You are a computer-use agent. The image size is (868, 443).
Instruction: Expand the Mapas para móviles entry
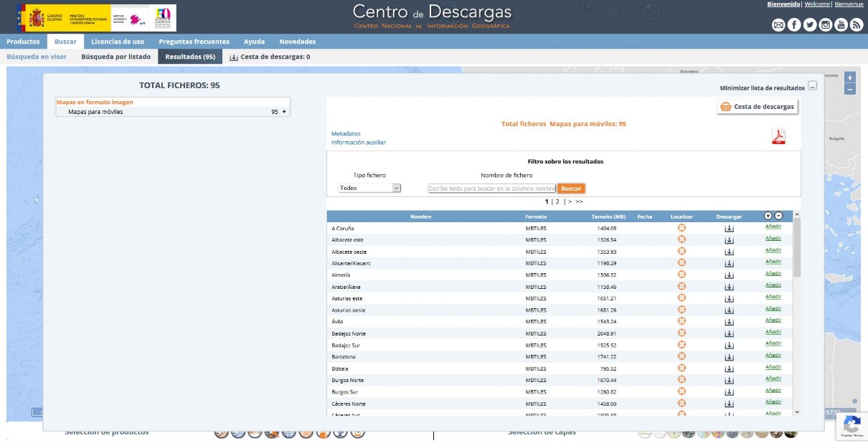click(284, 112)
